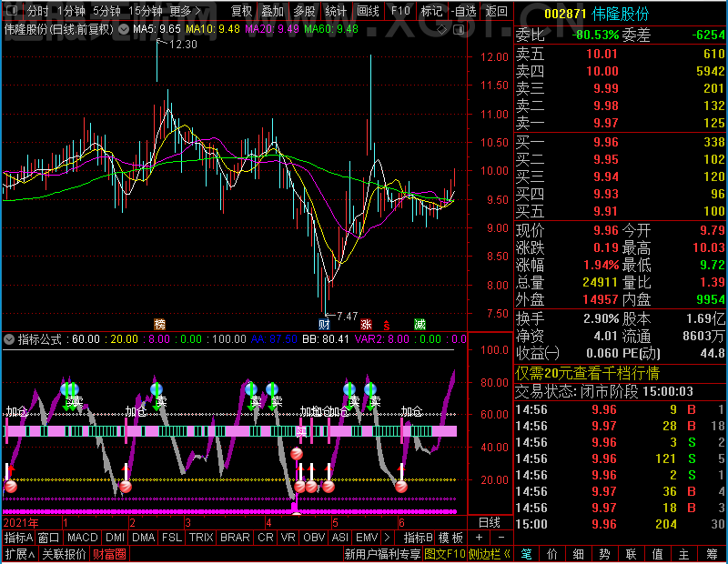
Task: Open the 榜 event marker on the chart
Action: pyautogui.click(x=159, y=324)
